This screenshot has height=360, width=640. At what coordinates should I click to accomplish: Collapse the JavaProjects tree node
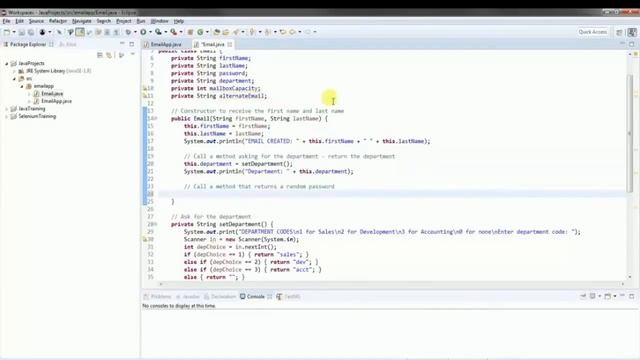[x=7, y=64]
